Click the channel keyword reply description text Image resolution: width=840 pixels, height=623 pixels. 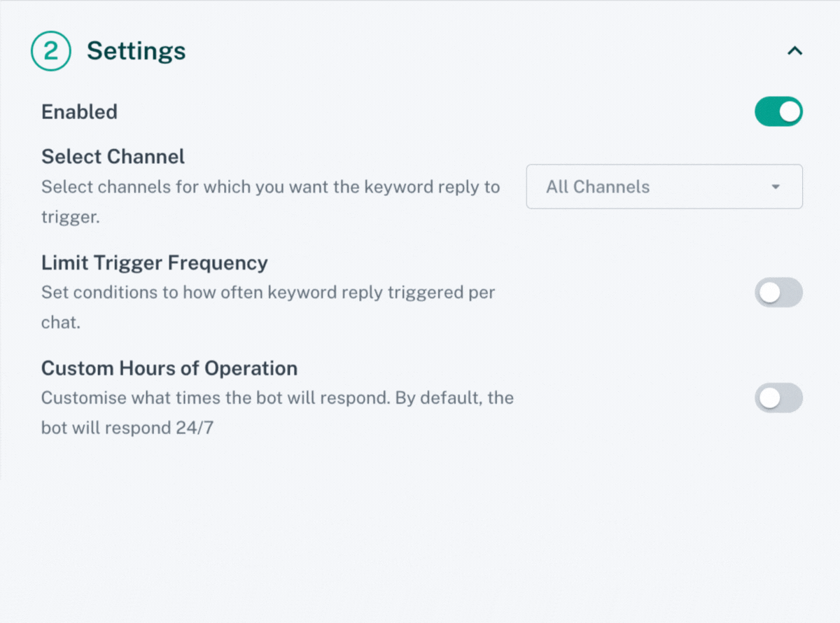point(270,188)
